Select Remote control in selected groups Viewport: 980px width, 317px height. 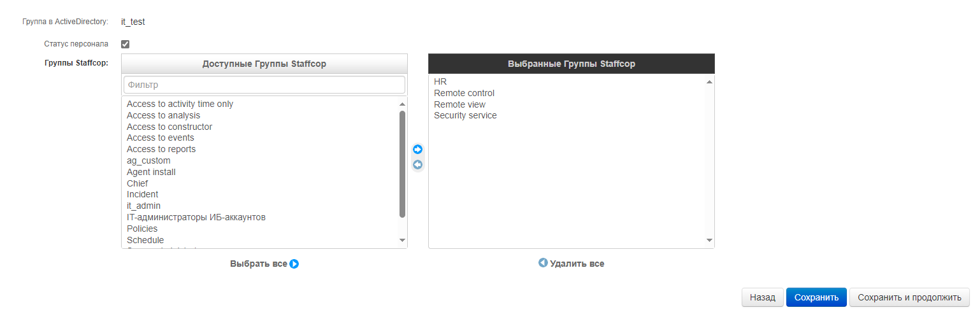click(567, 93)
